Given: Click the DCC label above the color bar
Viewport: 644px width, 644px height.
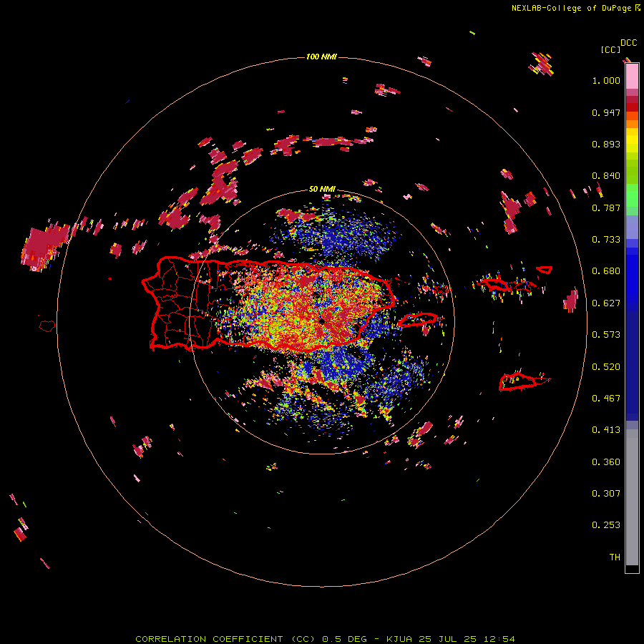Looking at the screenshot, I should (629, 43).
